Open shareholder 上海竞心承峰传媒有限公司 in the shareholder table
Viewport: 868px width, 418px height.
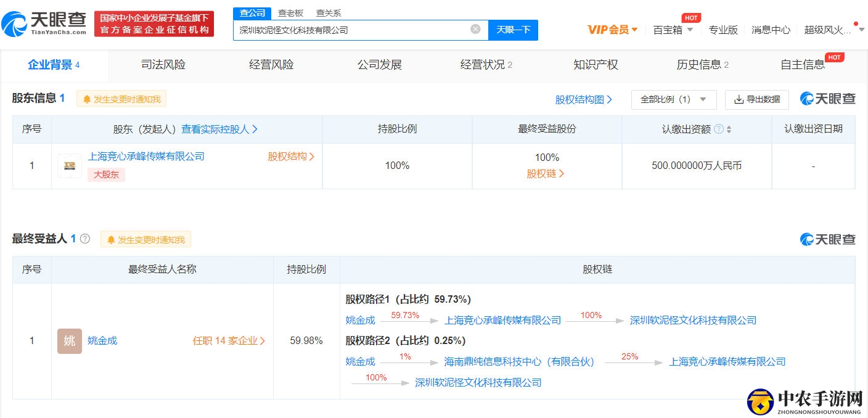coord(146,157)
